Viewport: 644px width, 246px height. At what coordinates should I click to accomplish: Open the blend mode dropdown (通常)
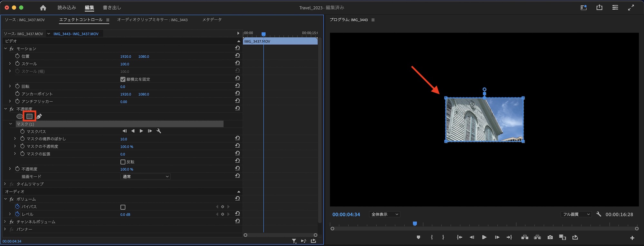146,177
